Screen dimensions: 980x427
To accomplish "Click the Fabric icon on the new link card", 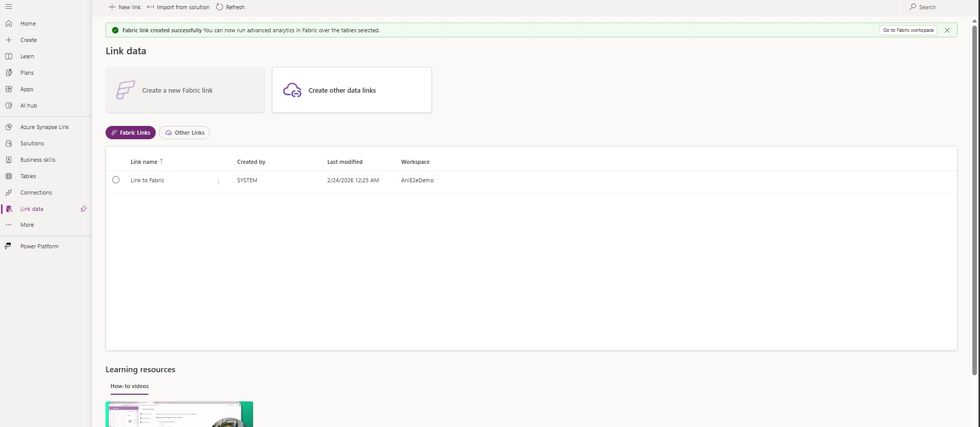I will [126, 90].
